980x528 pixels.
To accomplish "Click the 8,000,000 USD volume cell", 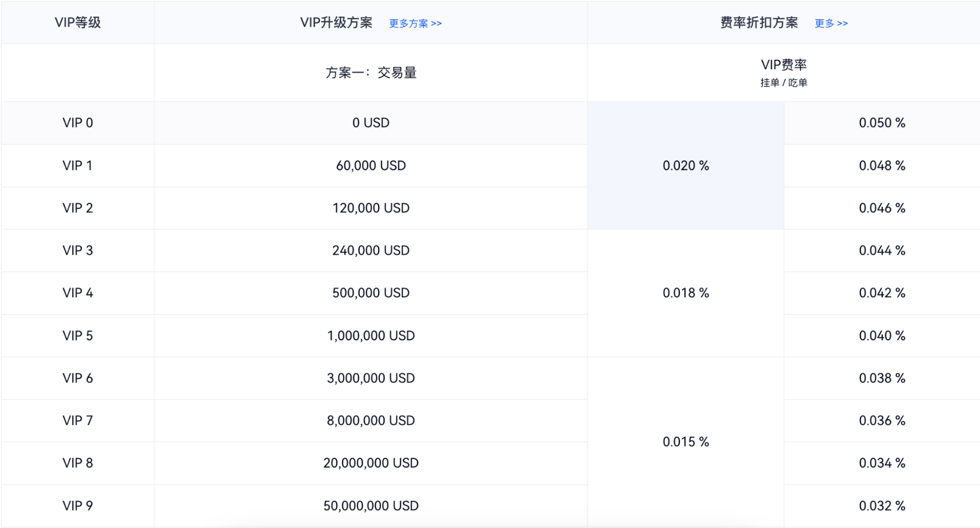I will point(371,420).
